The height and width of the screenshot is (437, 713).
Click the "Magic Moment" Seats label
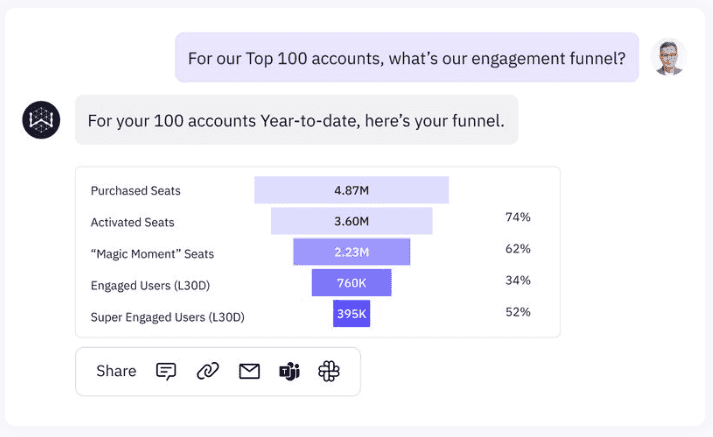152,254
